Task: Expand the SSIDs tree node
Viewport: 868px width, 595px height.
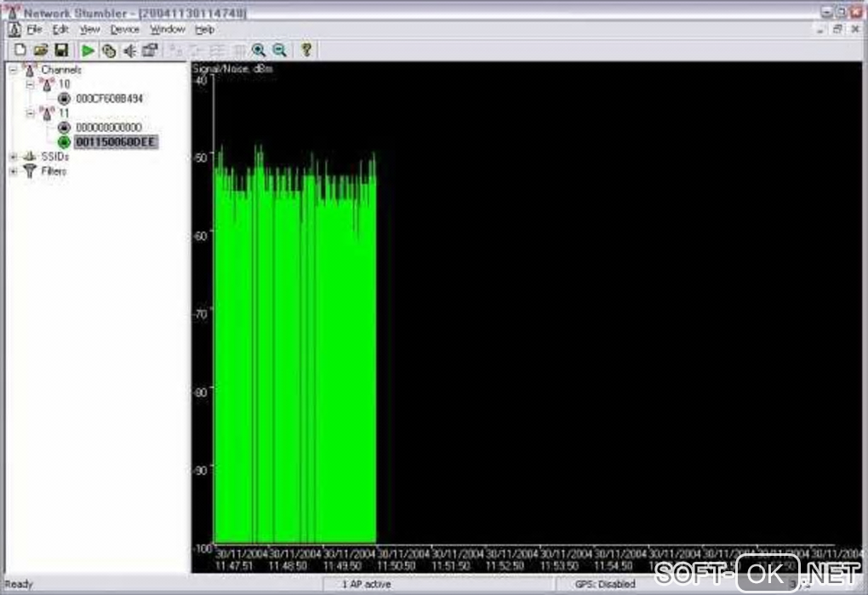Action: point(14,157)
